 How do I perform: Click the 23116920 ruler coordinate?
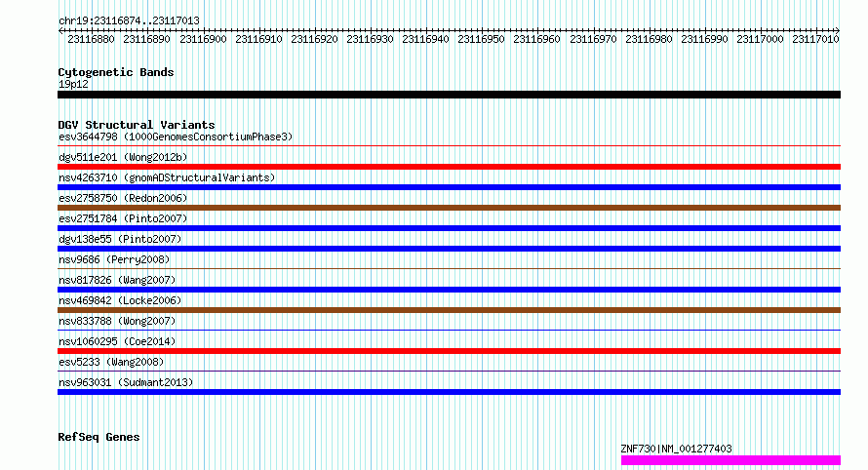point(314,39)
